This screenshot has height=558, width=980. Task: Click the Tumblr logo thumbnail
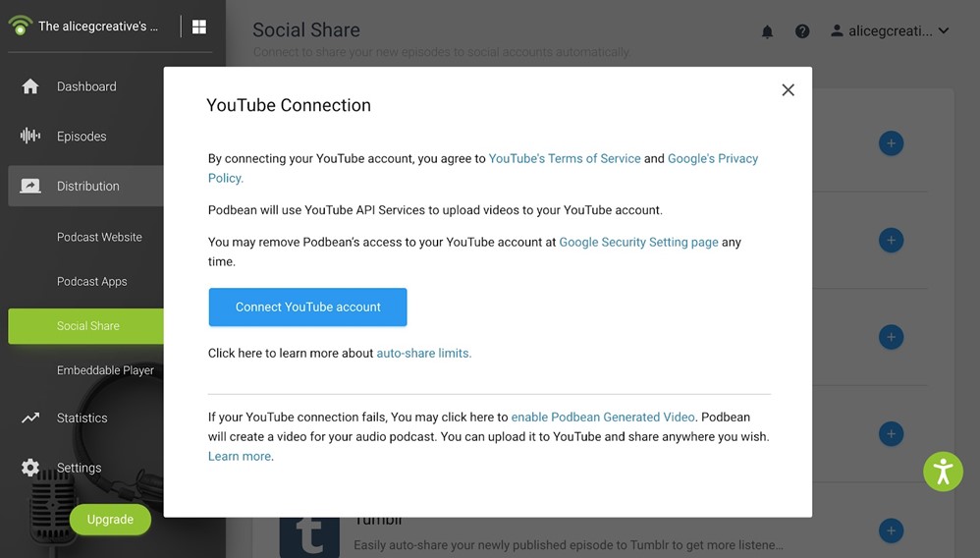[x=309, y=536]
